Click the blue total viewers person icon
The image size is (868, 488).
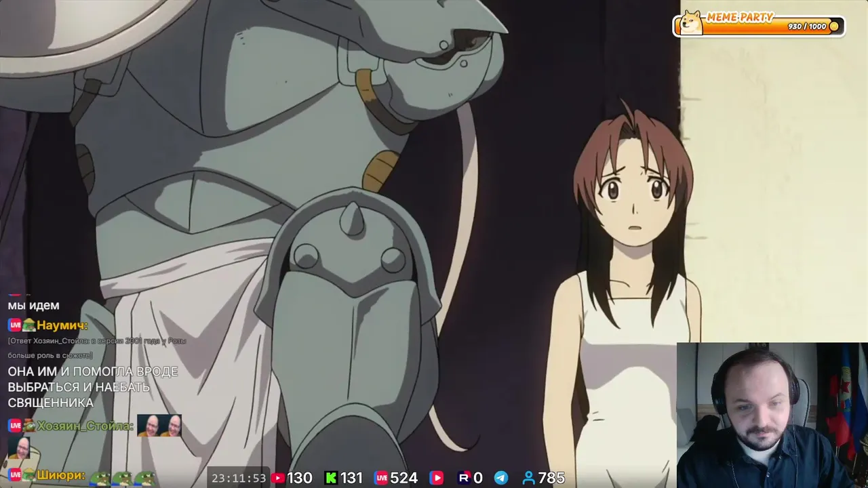tap(528, 478)
